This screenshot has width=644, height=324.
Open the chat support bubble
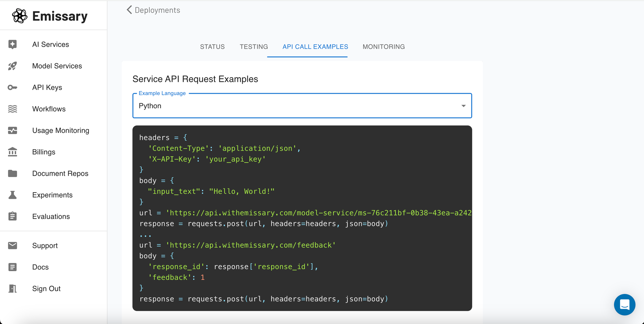point(624,304)
